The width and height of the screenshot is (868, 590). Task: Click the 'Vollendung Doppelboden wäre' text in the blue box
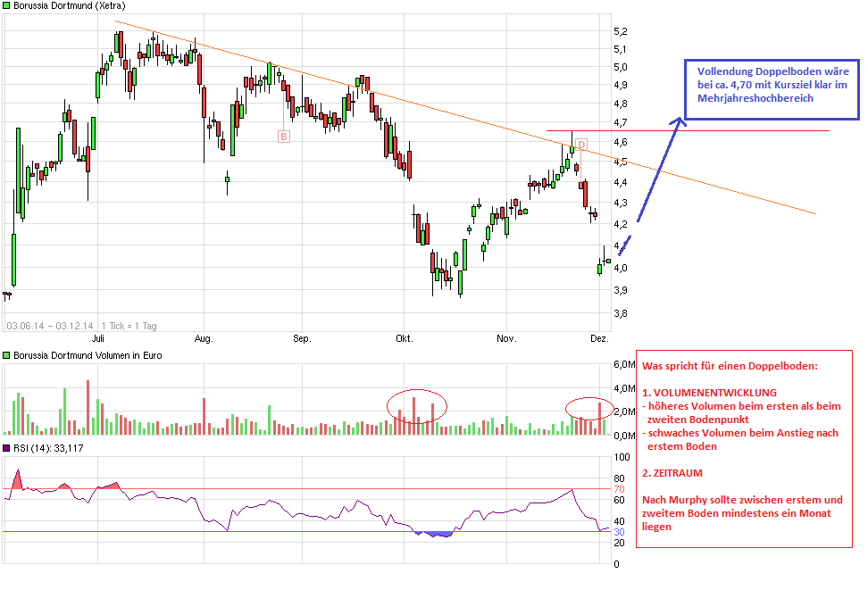772,71
